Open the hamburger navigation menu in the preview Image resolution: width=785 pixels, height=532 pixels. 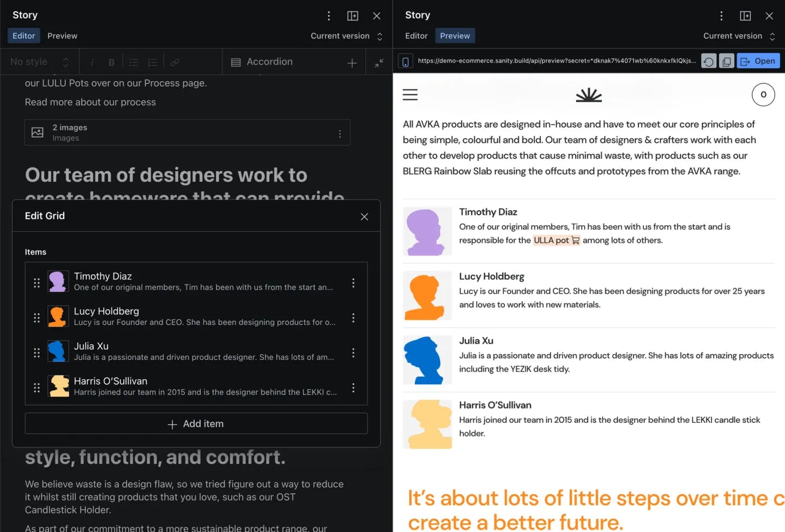(410, 94)
